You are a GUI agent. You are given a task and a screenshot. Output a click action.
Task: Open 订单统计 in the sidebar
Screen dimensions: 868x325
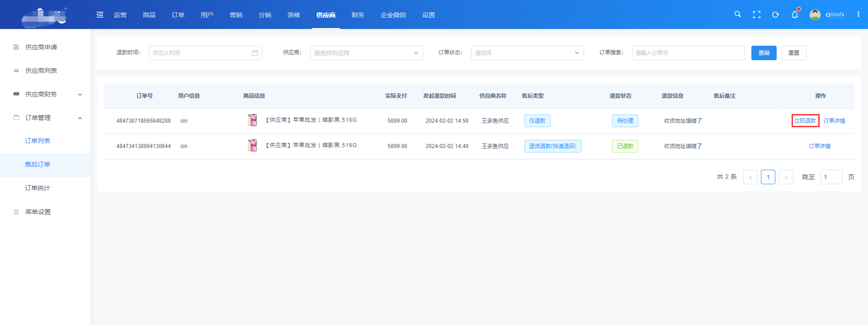(x=38, y=188)
